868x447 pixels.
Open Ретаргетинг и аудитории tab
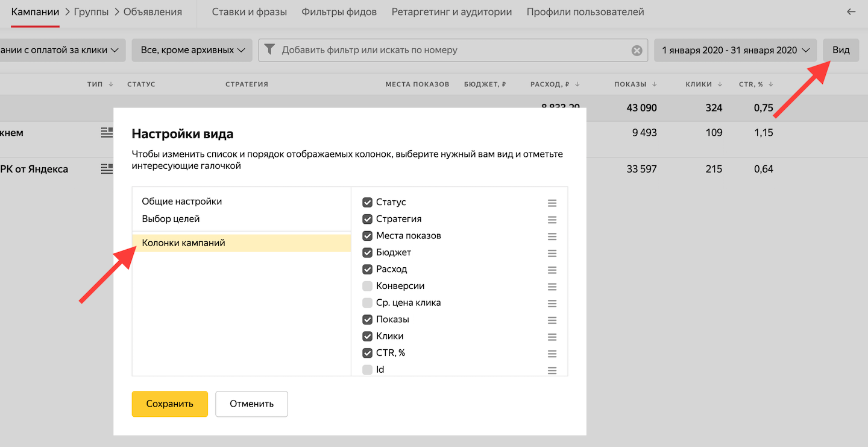[x=452, y=12]
